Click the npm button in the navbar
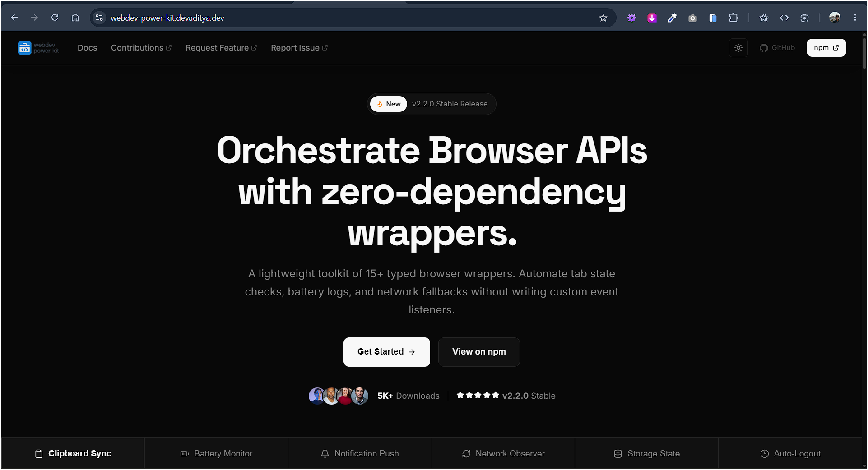This screenshot has height=470, width=868. point(826,48)
